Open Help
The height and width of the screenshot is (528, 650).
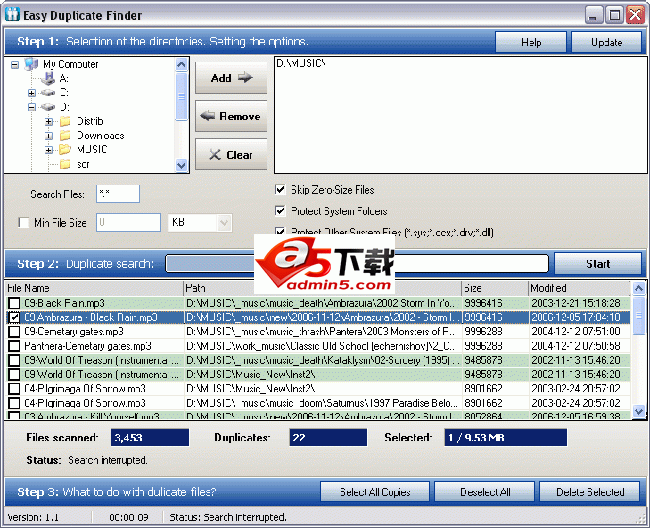point(531,42)
